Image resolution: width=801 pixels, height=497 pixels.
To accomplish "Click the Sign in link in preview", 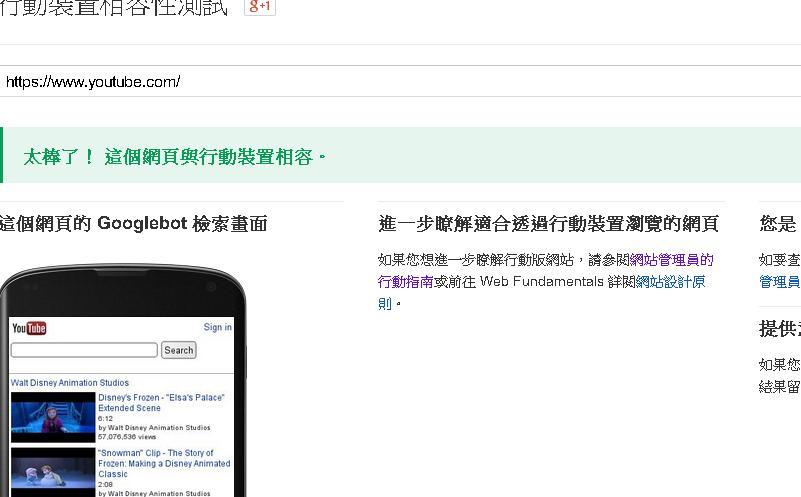I will click(x=217, y=327).
